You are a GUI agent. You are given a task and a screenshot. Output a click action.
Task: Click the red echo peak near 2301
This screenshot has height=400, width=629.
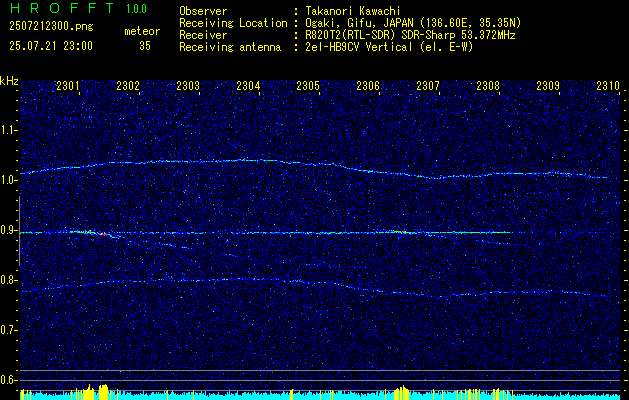coord(104,234)
